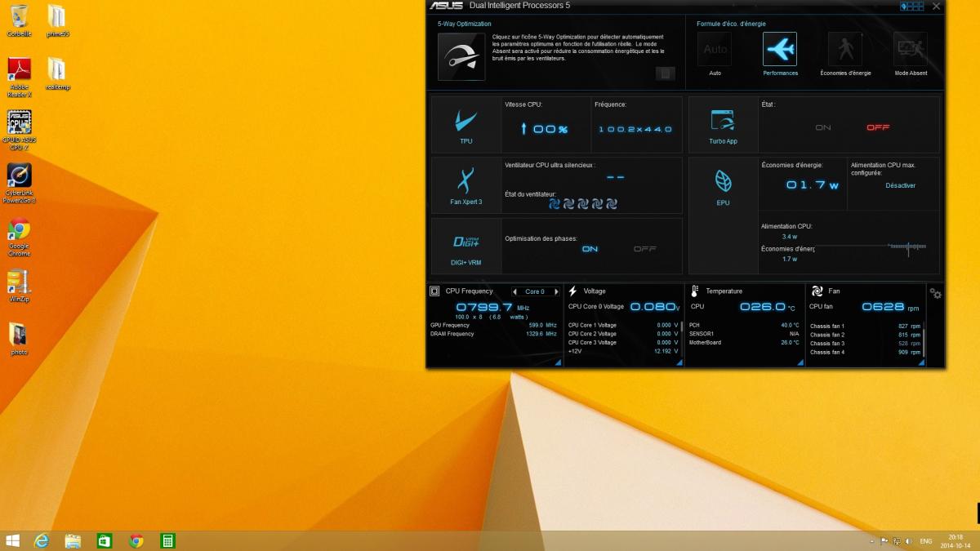Switch to next core with right arrow
The image size is (980, 551).
click(555, 291)
